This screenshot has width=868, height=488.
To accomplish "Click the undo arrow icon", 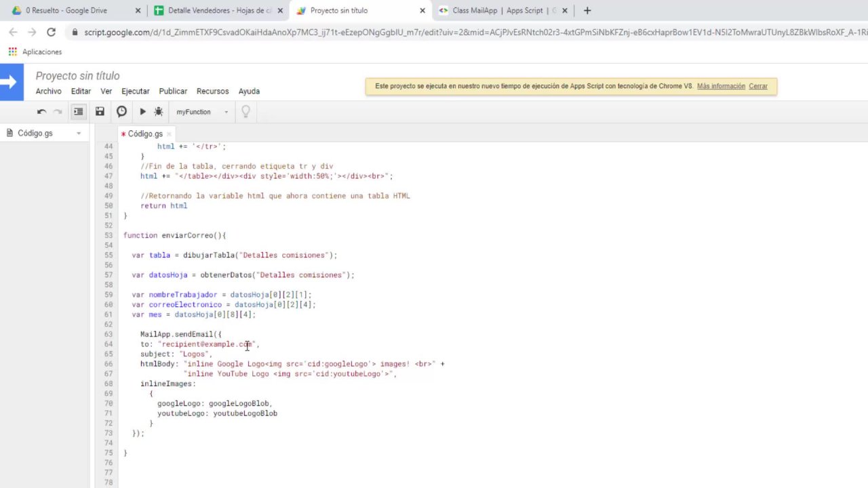I will 41,112.
